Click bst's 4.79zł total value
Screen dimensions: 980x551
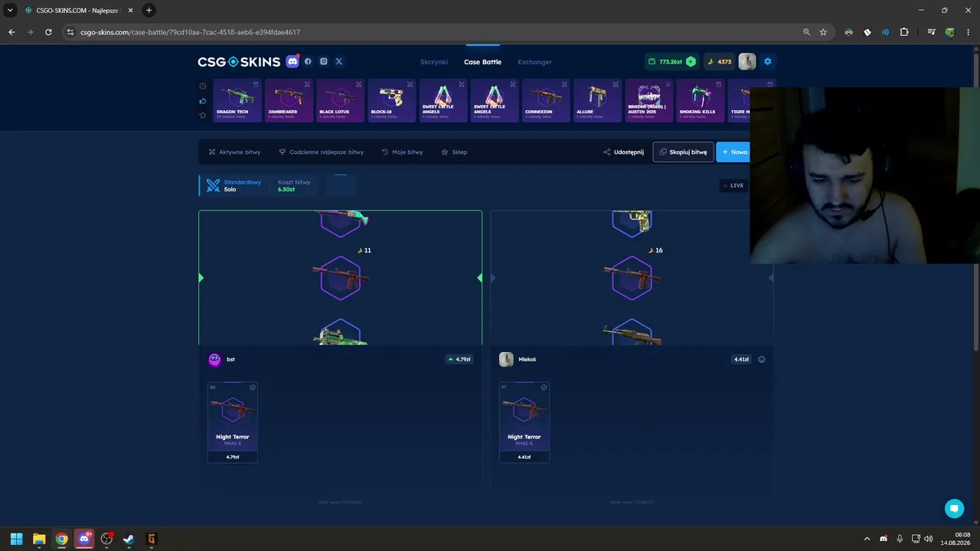click(x=459, y=359)
